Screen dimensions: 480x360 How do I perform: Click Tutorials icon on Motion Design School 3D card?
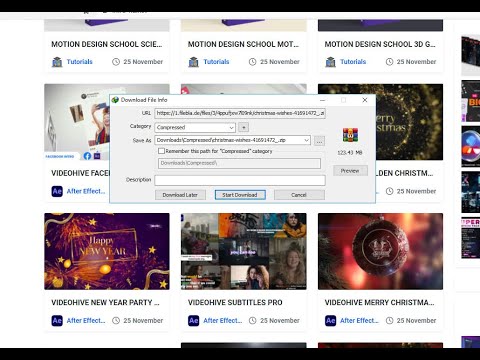click(x=330, y=62)
